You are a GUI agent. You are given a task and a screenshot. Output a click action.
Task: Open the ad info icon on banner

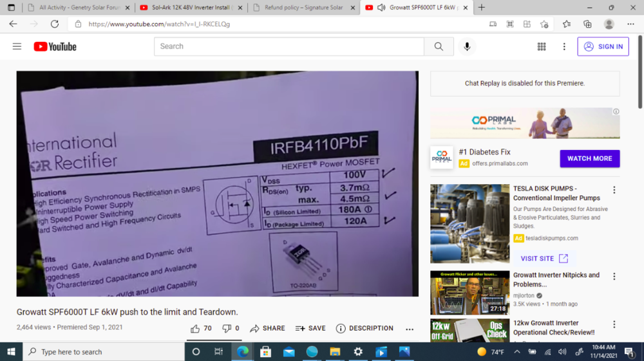(x=616, y=111)
